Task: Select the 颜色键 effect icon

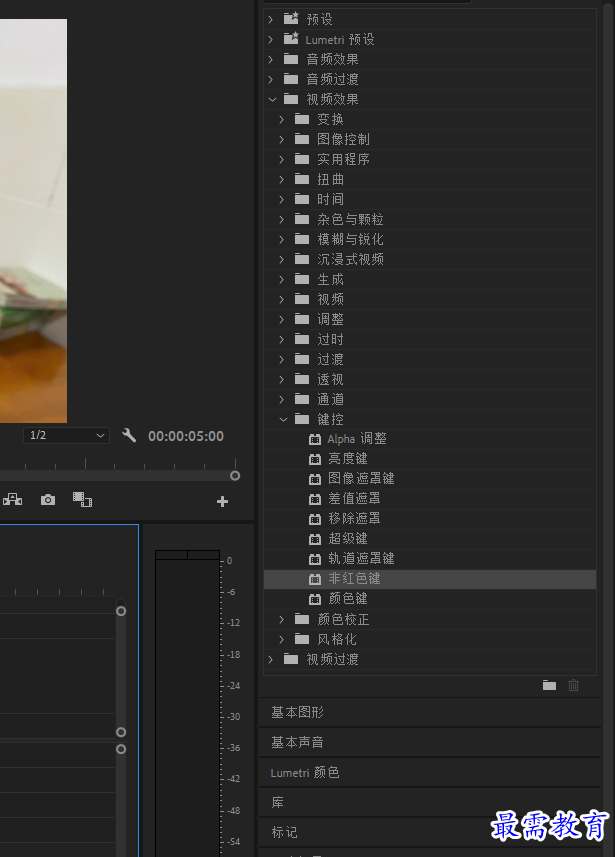Action: [x=315, y=600]
